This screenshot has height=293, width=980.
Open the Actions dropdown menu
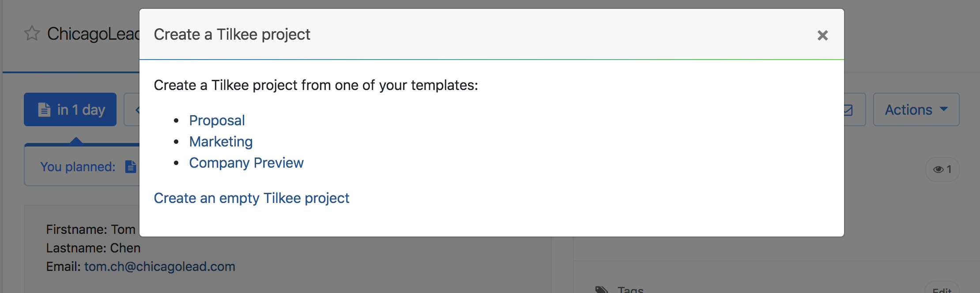click(916, 109)
